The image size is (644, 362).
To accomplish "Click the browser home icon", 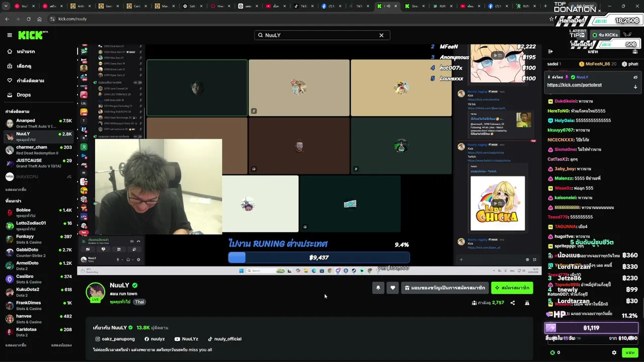I will point(39,19).
